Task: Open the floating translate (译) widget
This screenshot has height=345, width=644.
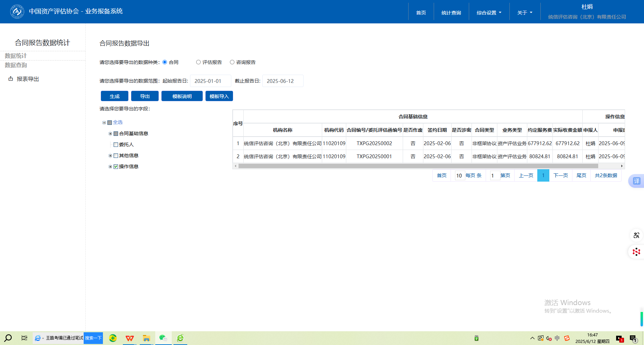Action: [636, 181]
